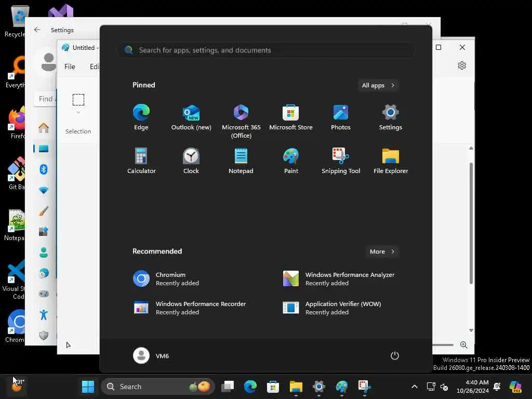This screenshot has width=532, height=399.
Task: Open File Explorer from taskbar
Action: click(x=296, y=387)
